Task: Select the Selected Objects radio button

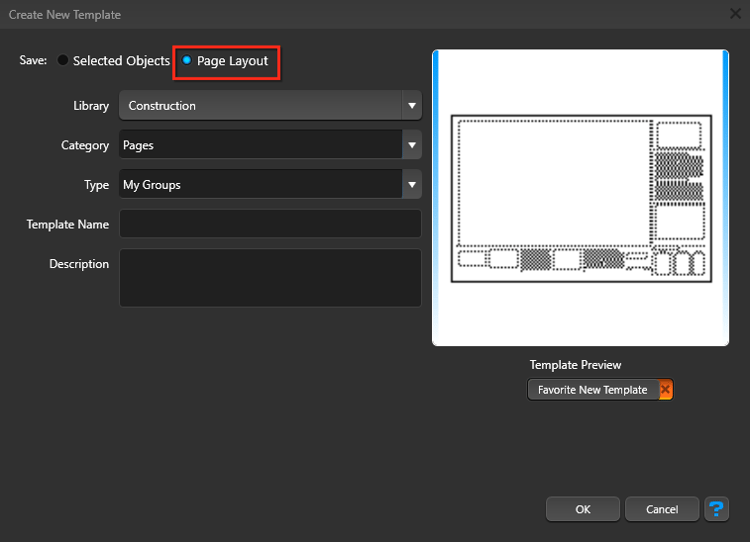Action: point(63,61)
